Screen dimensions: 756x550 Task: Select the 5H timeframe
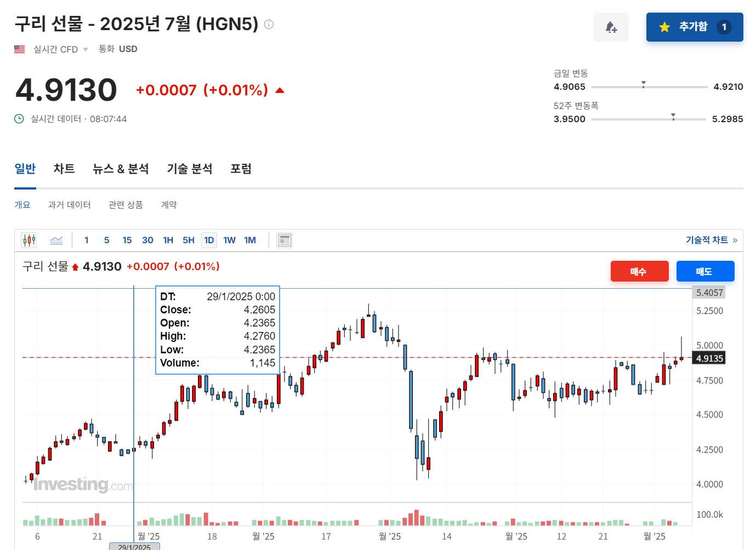coord(188,240)
